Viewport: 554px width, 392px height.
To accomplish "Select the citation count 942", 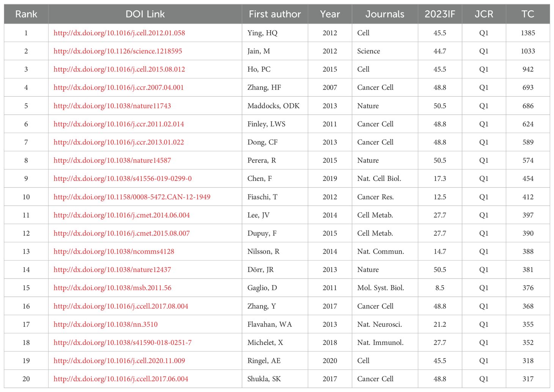I will click(528, 69).
